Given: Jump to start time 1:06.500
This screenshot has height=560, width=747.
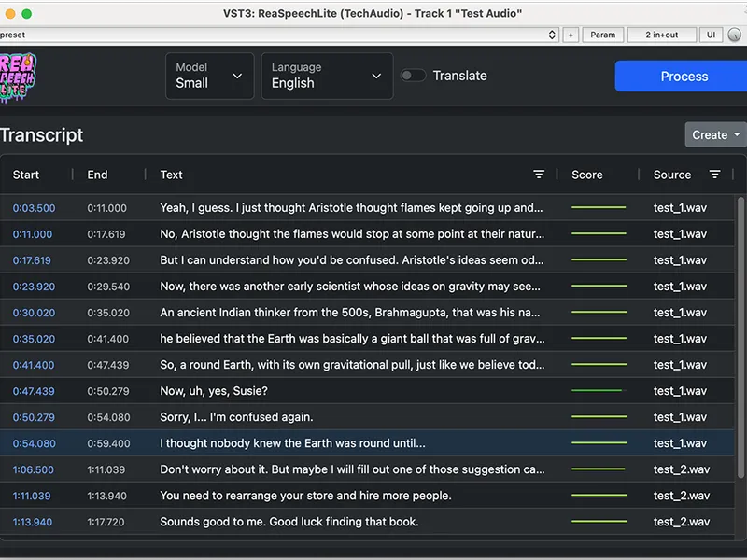Looking at the screenshot, I should tap(33, 470).
